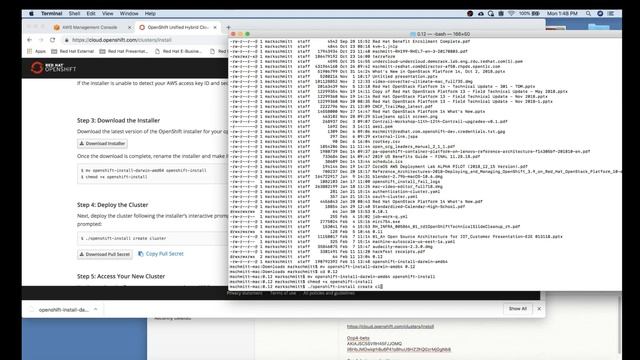Click the chmod +x openshift-install command line

pyautogui.click(x=114, y=177)
